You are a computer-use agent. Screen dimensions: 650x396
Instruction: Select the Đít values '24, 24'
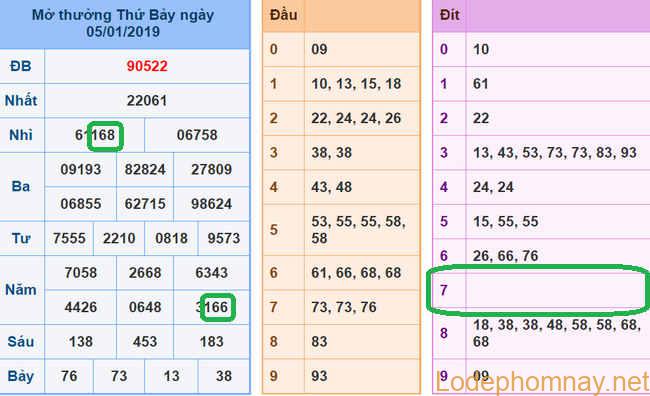point(493,187)
